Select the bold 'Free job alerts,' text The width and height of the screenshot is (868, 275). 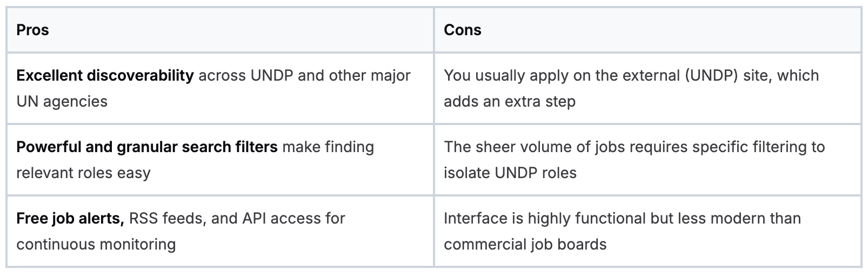[71, 218]
